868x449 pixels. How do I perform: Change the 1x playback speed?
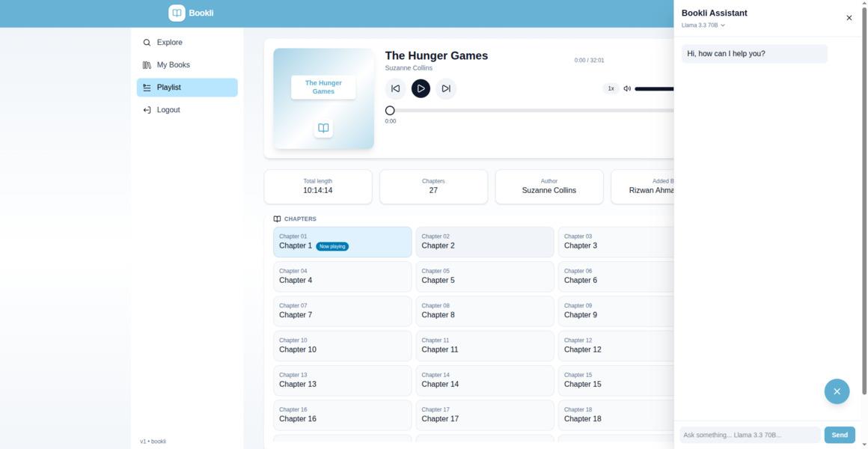tap(611, 88)
